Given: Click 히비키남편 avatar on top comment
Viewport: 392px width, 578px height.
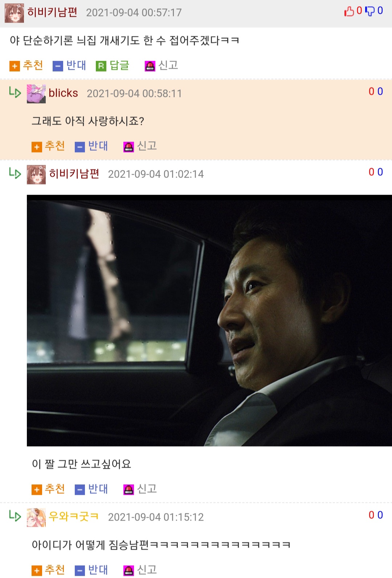Looking at the screenshot, I should (x=15, y=13).
